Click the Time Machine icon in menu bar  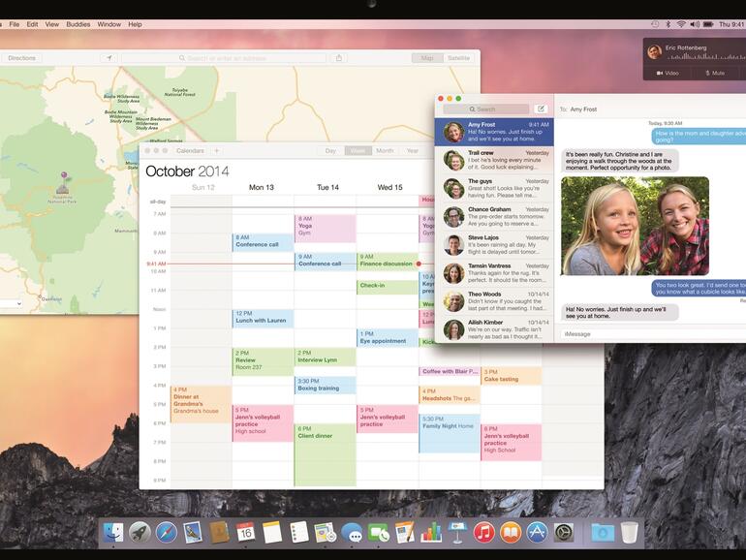655,24
